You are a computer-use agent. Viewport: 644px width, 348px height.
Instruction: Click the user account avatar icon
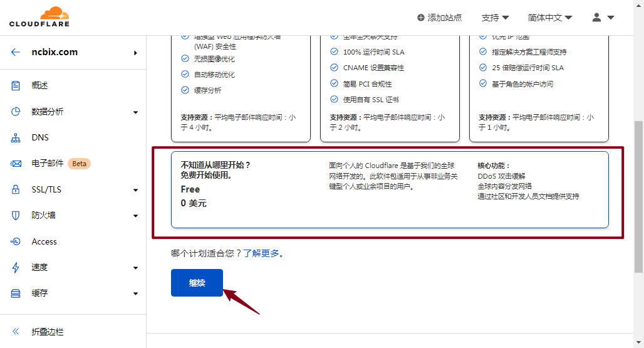tap(597, 18)
